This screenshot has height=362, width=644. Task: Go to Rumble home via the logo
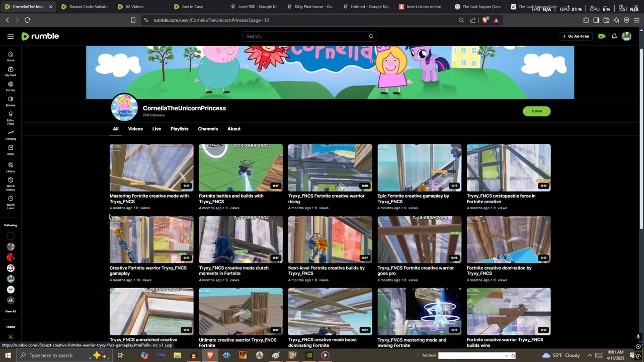click(x=40, y=36)
